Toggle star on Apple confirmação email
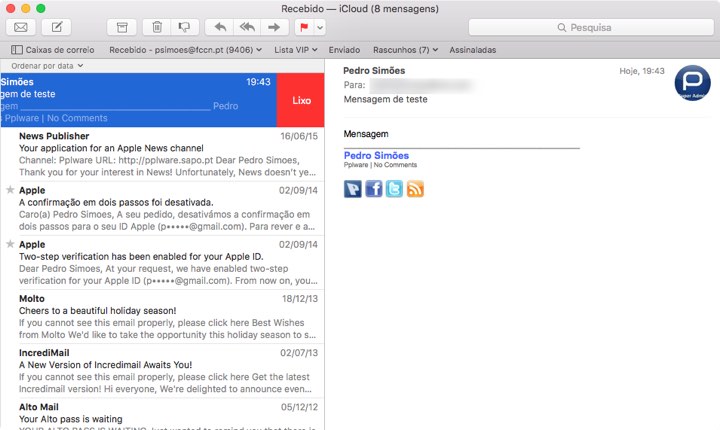This screenshot has height=430, width=720. (x=10, y=190)
